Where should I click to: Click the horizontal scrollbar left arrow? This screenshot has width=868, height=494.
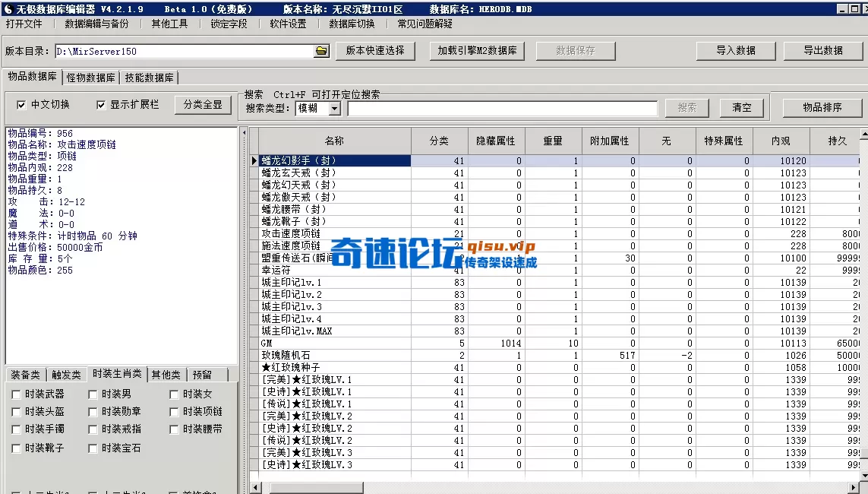[255, 488]
